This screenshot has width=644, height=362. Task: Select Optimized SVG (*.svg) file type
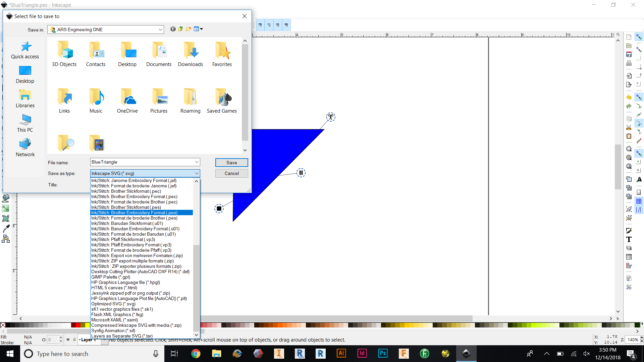click(x=113, y=304)
